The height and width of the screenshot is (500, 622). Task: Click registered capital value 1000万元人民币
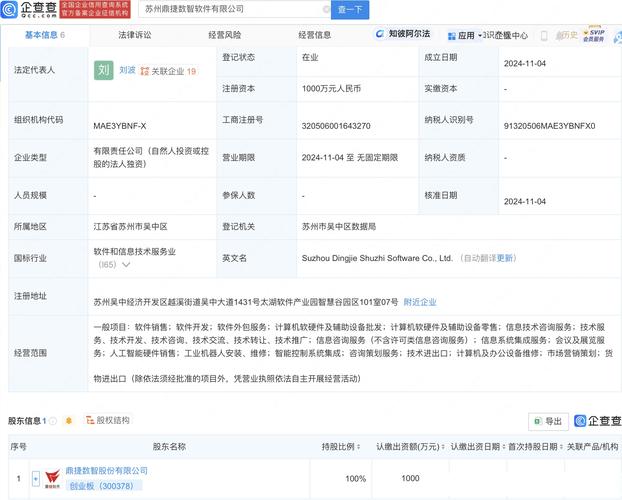[x=331, y=88]
